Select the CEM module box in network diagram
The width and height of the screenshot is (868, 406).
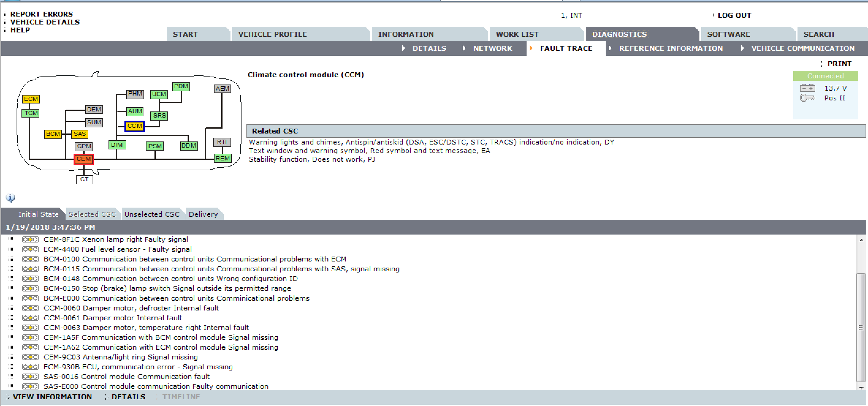point(84,159)
